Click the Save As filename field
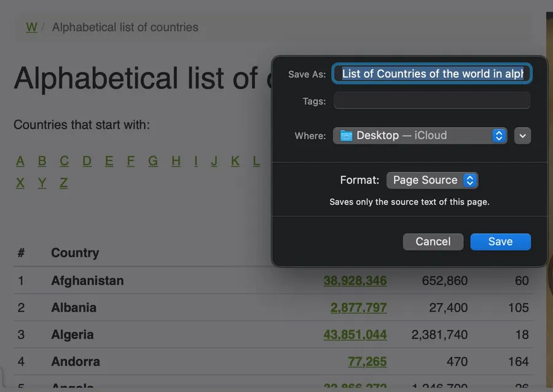The height and width of the screenshot is (392, 553). (x=432, y=74)
